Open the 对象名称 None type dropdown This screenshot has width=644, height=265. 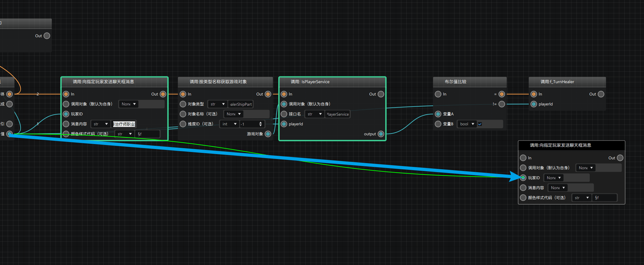click(x=233, y=114)
